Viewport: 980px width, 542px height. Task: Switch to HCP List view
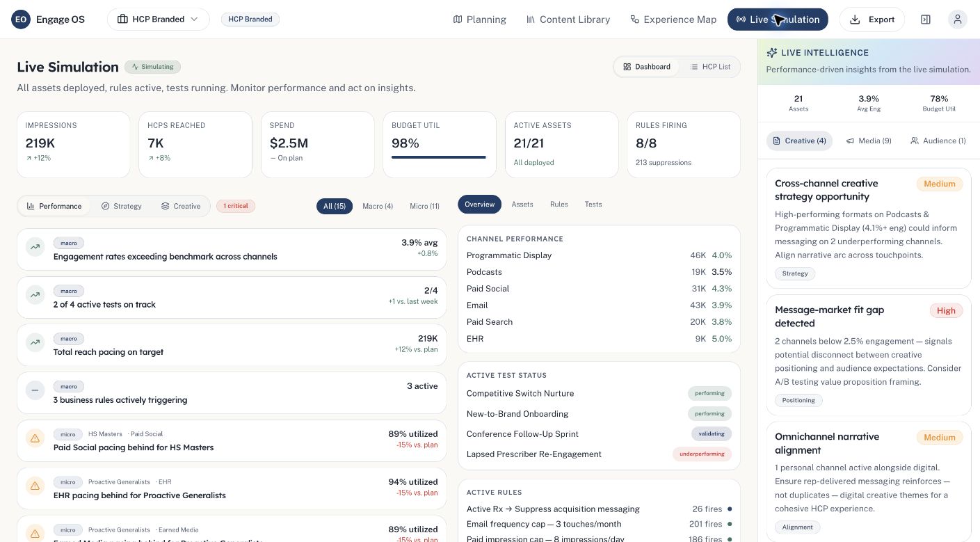[710, 67]
